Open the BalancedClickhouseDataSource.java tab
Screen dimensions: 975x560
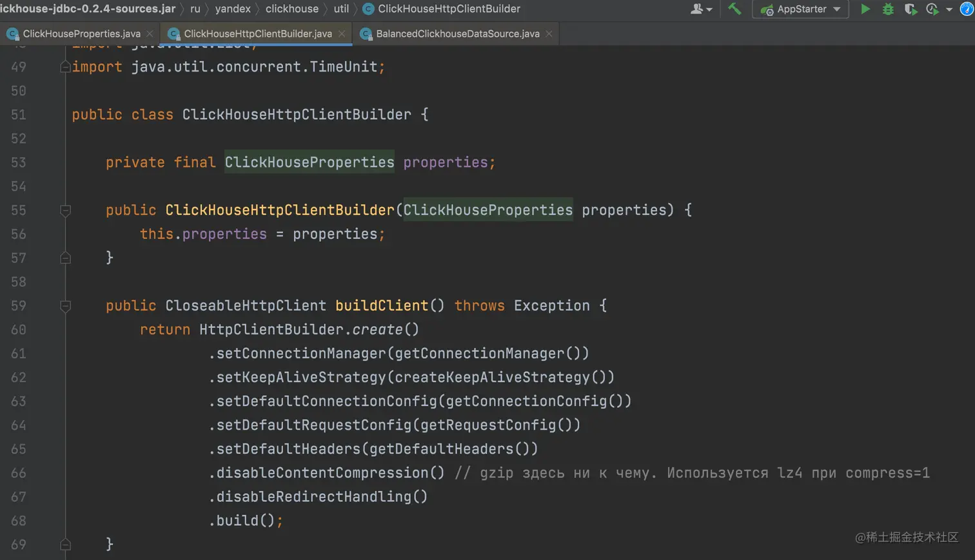[457, 34]
